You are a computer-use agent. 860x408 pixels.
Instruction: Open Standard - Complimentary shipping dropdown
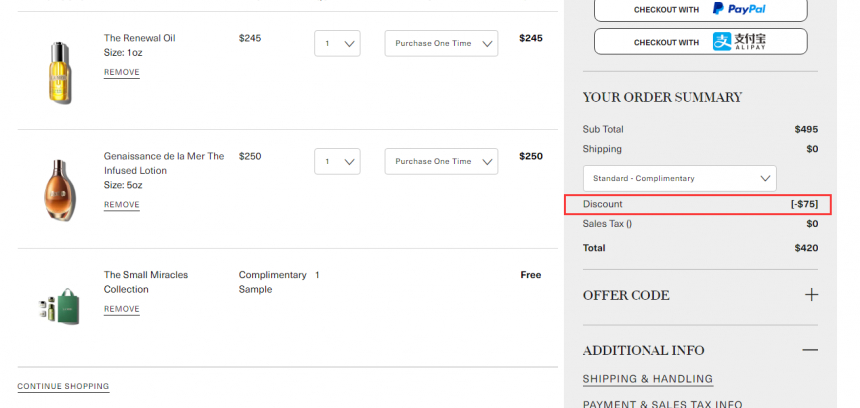click(x=680, y=178)
